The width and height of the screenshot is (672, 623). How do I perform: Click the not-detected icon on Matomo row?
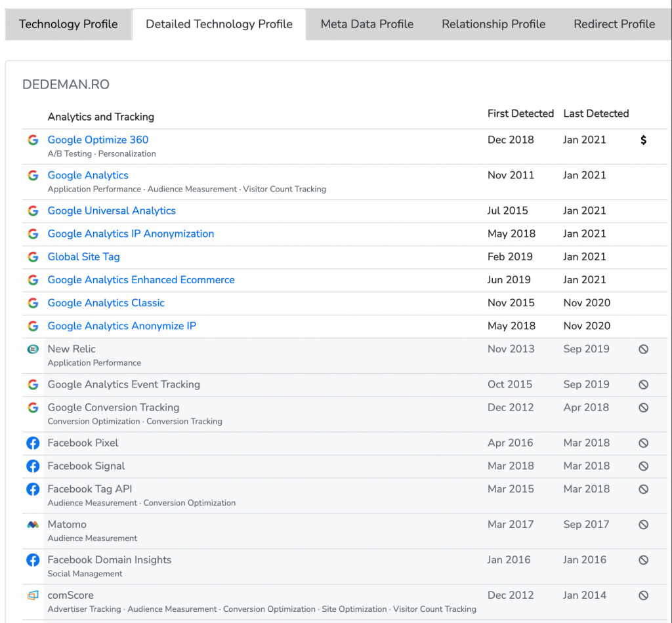pyautogui.click(x=643, y=525)
